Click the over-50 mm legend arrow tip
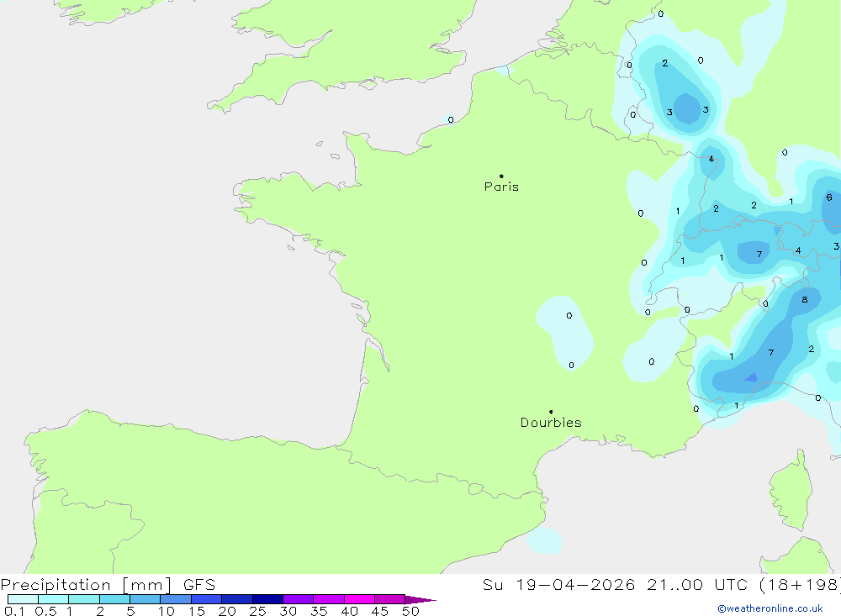 [420, 599]
